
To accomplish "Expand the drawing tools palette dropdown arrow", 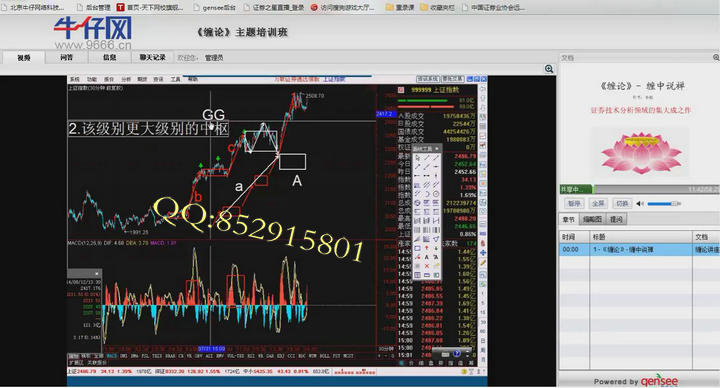I will (x=436, y=149).
